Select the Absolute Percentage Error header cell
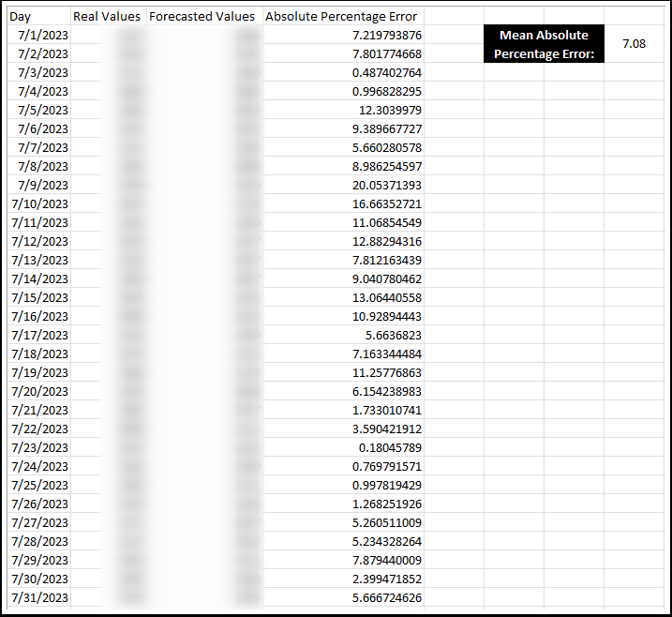 tap(343, 16)
